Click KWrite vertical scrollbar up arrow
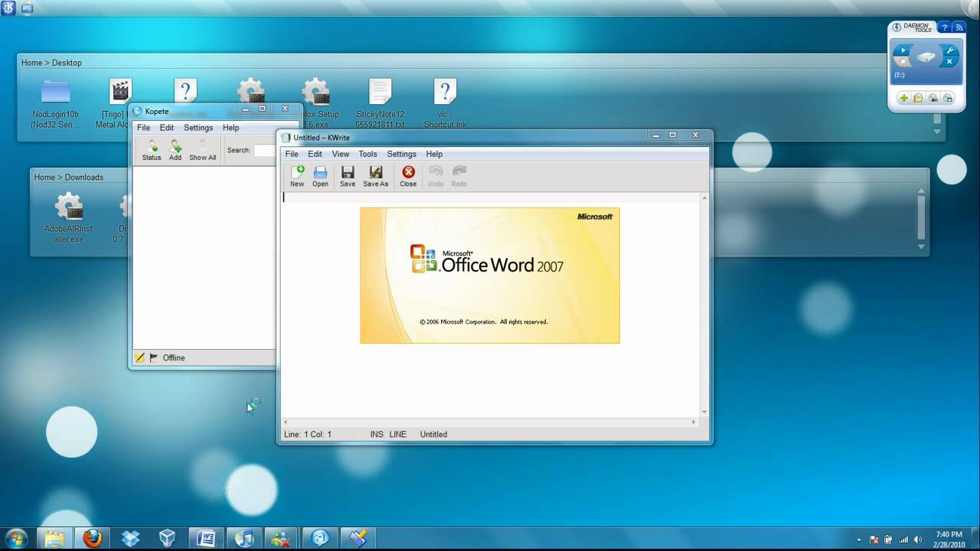Screen dimensions: 980x551 pyautogui.click(x=704, y=198)
